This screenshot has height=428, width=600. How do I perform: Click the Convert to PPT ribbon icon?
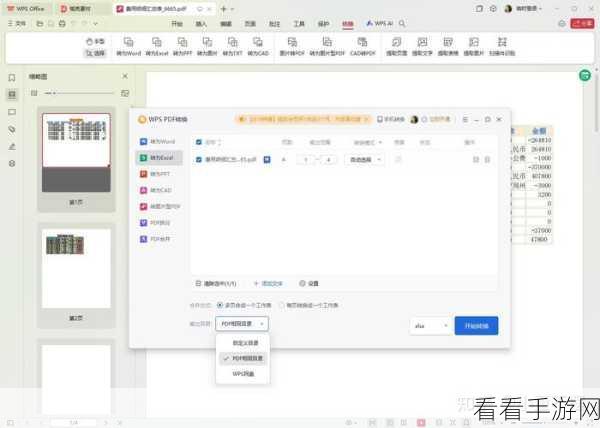[x=183, y=46]
